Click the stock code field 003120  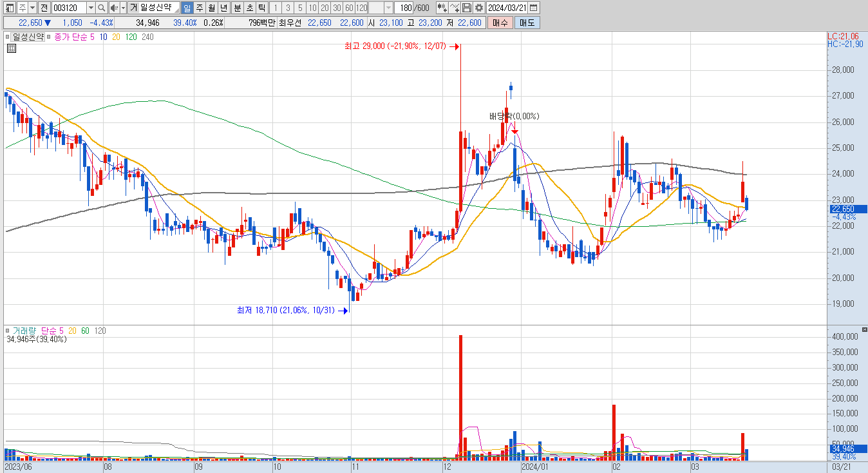(x=69, y=8)
